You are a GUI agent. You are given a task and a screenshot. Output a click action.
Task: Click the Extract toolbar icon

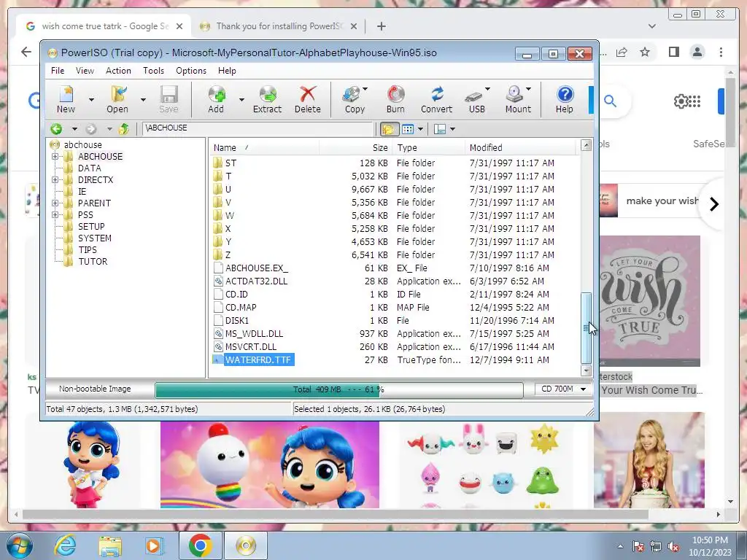point(267,99)
